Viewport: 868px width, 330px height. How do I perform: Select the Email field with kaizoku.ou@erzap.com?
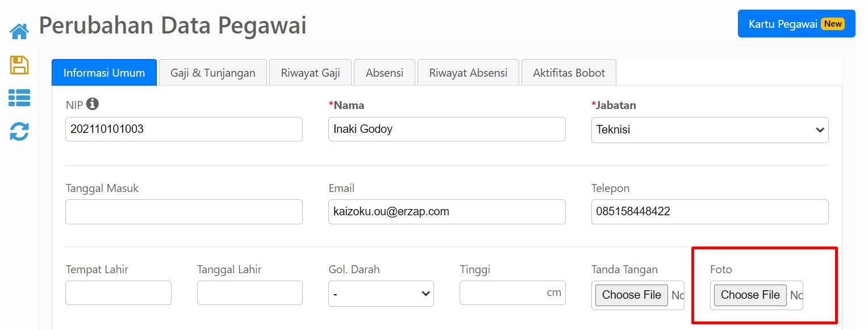pyautogui.click(x=447, y=212)
